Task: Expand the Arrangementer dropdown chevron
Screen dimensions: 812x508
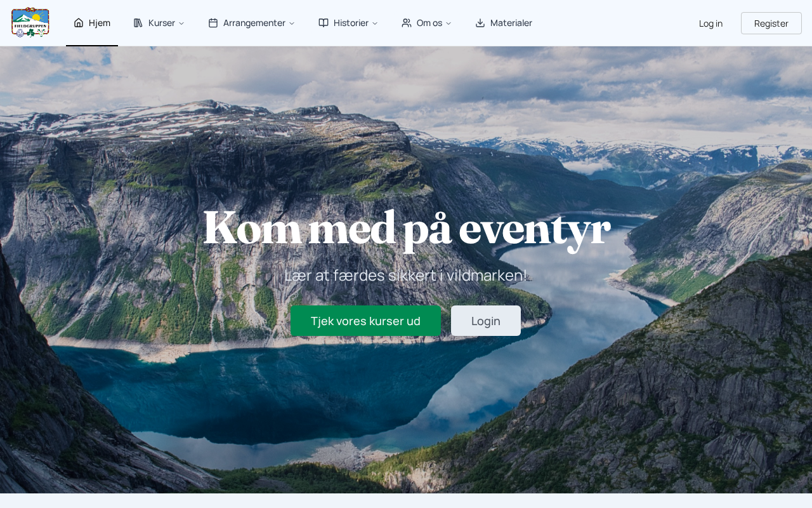Action: point(292,23)
